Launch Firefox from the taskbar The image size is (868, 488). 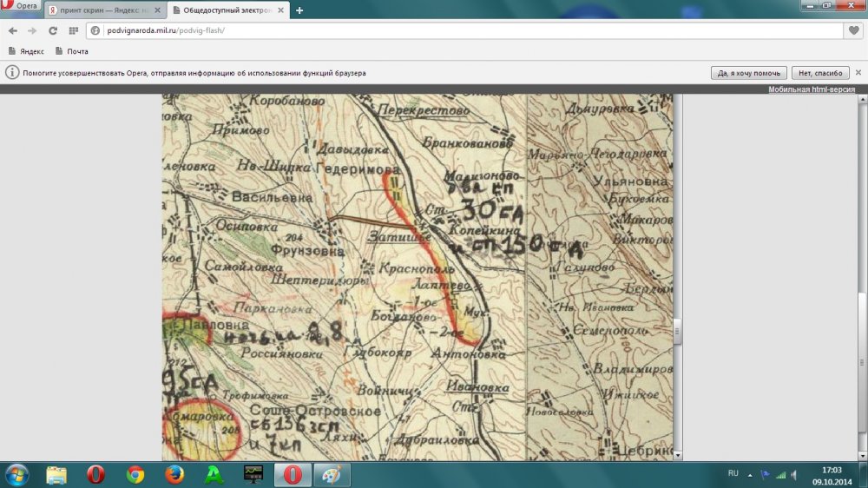tap(174, 475)
